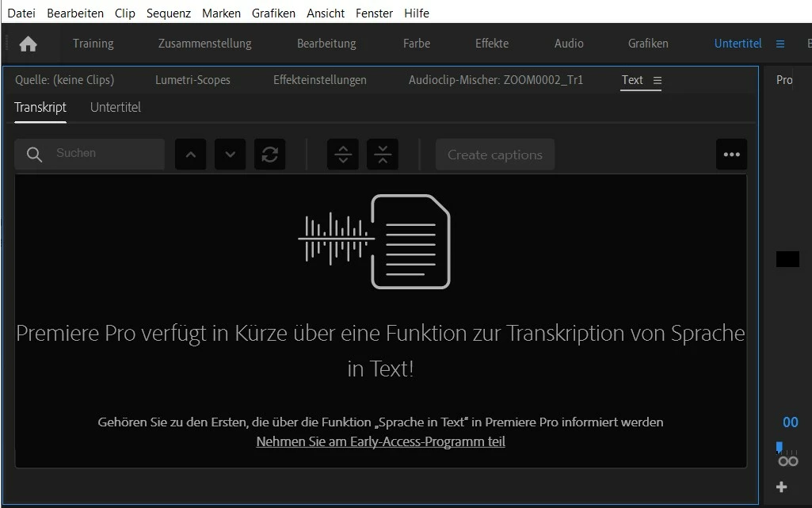Go to next search result arrow
Image resolution: width=812 pixels, height=508 pixels.
(x=230, y=155)
